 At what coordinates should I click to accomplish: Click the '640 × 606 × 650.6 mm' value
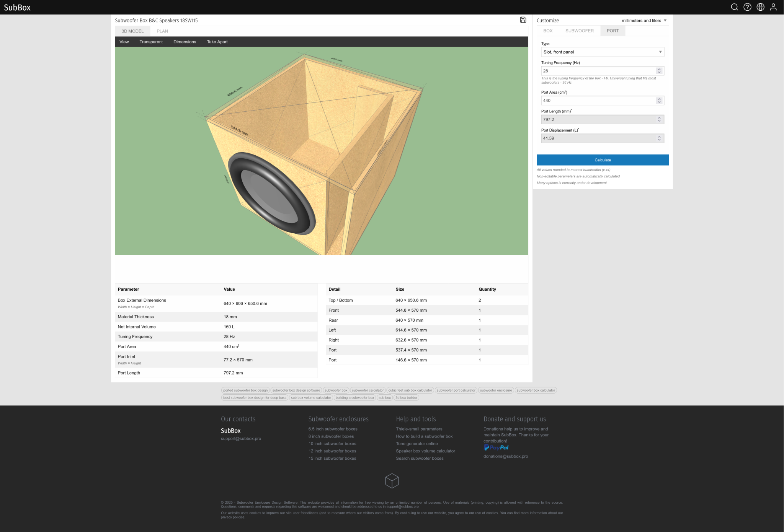point(245,304)
